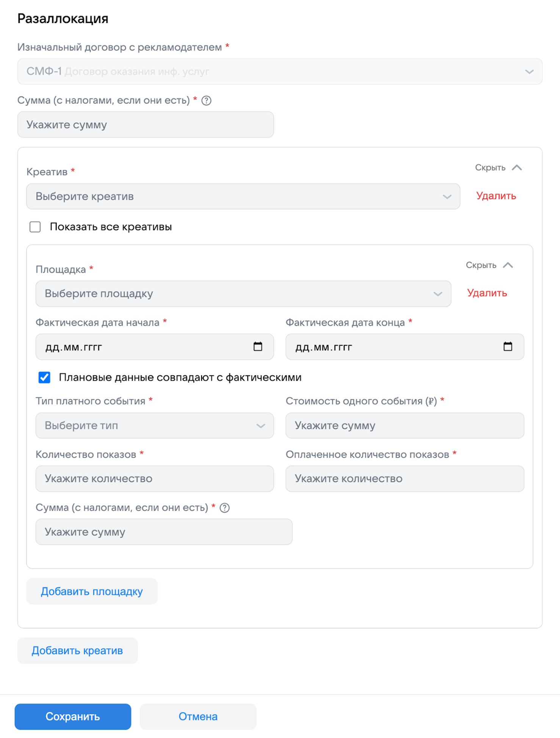Open the initial advertiser contract dropdown
560x738 pixels.
pyautogui.click(x=280, y=72)
